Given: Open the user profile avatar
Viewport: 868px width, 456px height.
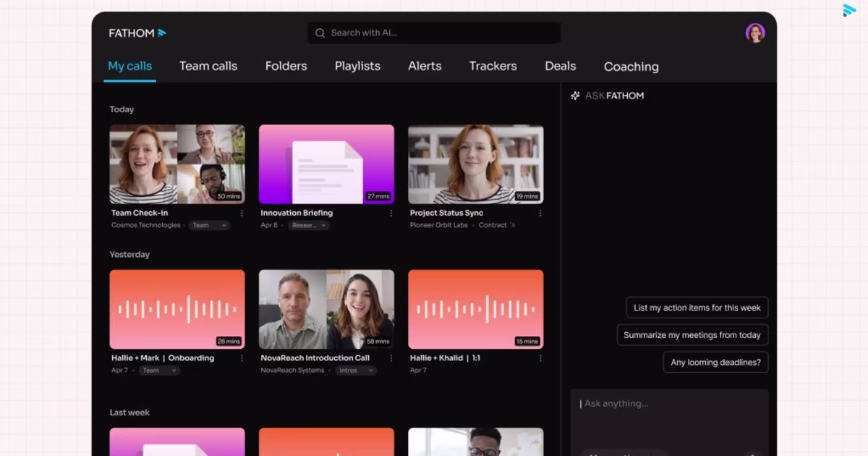Looking at the screenshot, I should tap(755, 33).
